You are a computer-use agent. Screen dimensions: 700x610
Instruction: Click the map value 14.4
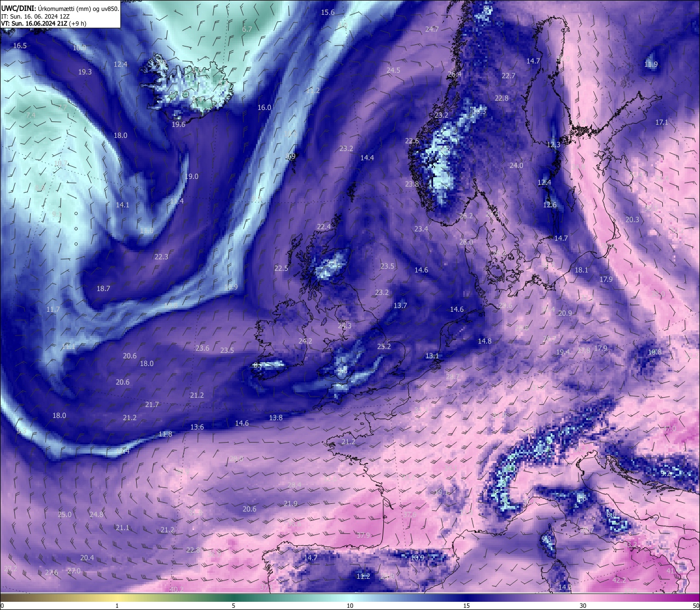pyautogui.click(x=367, y=158)
